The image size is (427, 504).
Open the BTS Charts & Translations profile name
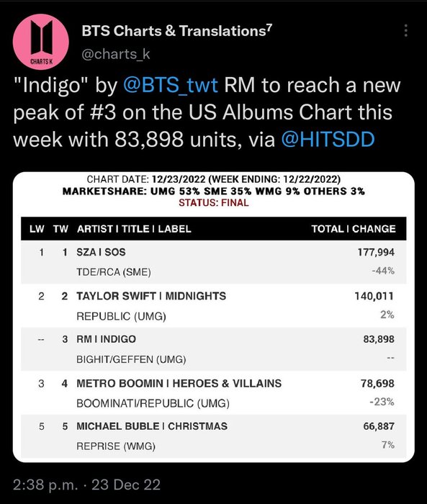tap(177, 31)
